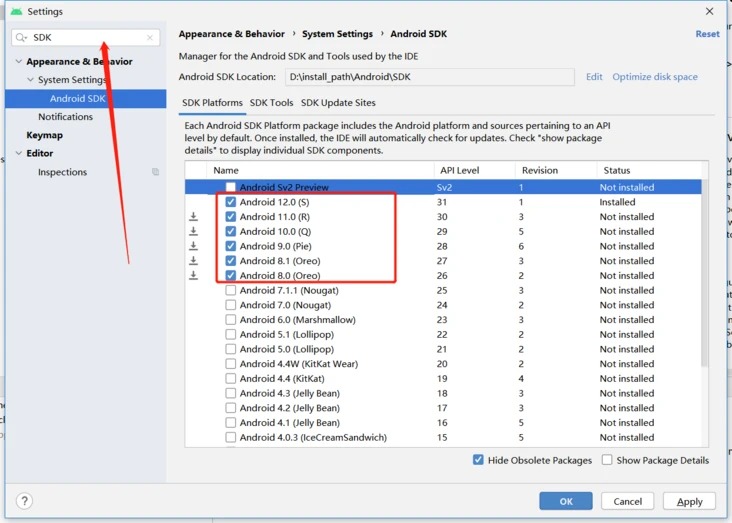732x523 pixels.
Task: Collapse the System Settings tree node
Action: pyautogui.click(x=30, y=79)
